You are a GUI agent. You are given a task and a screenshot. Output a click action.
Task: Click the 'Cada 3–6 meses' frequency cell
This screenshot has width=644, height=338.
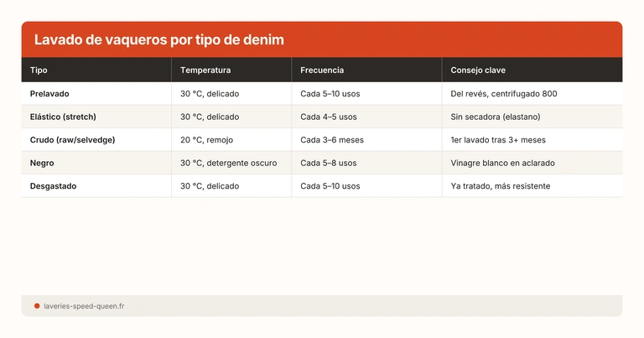[332, 140]
